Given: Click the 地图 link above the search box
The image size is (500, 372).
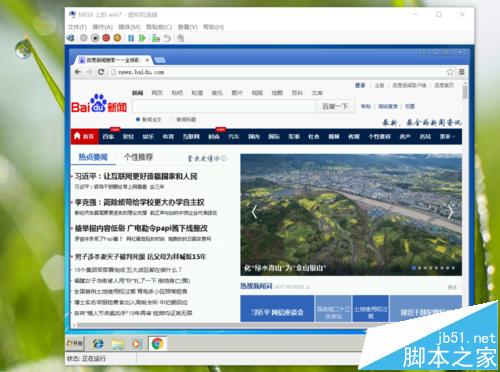Looking at the screenshot, I should click(277, 93).
